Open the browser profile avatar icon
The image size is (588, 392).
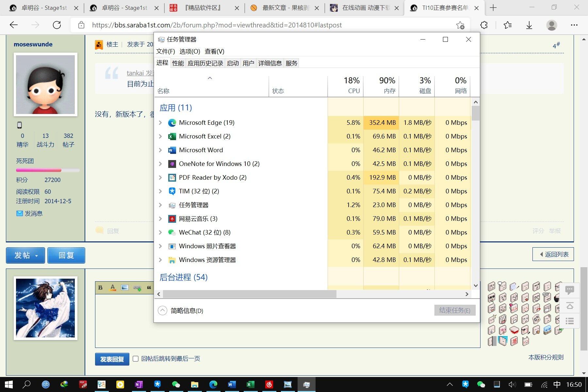pyautogui.click(x=552, y=25)
